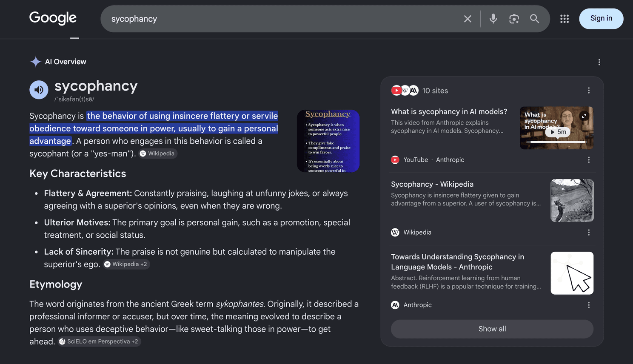This screenshot has height=364, width=633.
Task: Click the 10 sites label
Action: pyautogui.click(x=435, y=91)
